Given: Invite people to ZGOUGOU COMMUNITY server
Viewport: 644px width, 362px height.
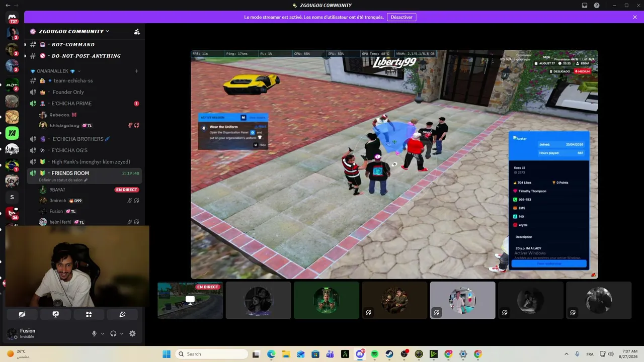Looking at the screenshot, I should tap(137, 31).
